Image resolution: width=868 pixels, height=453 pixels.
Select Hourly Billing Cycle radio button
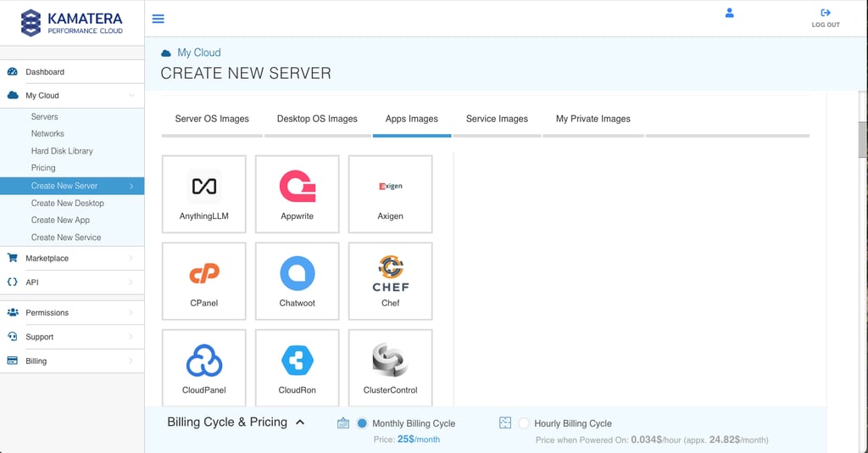pos(524,423)
